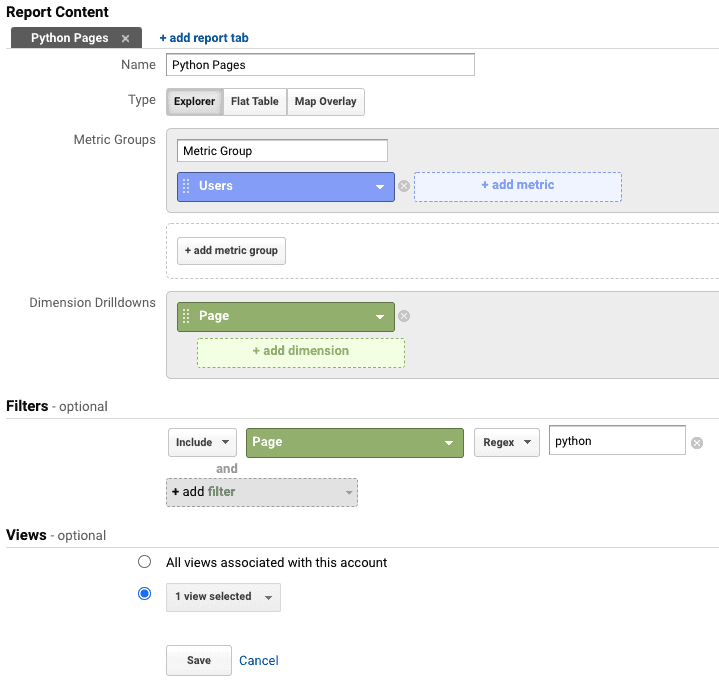Screen dimensions: 719x686
Task: Expand the Include filter dropdown
Action: 202,443
